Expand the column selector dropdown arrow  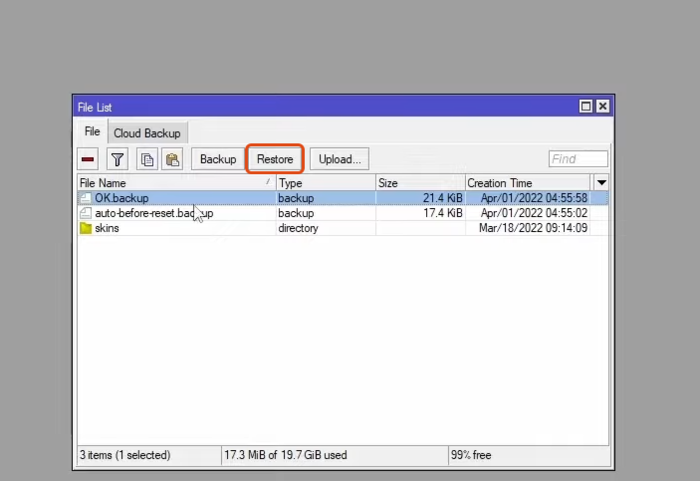coord(601,183)
